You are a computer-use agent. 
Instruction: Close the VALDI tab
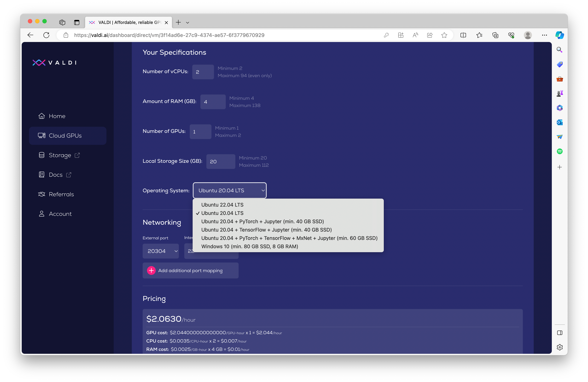(166, 22)
